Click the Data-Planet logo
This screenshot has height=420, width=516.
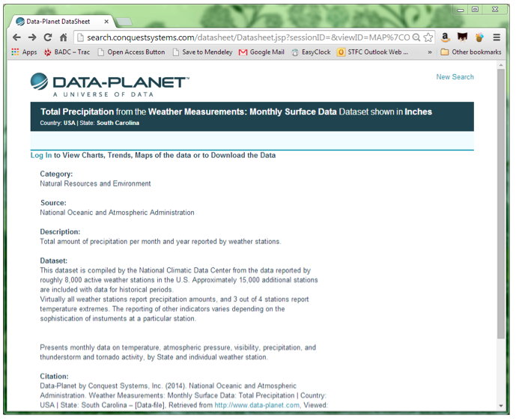coord(109,85)
